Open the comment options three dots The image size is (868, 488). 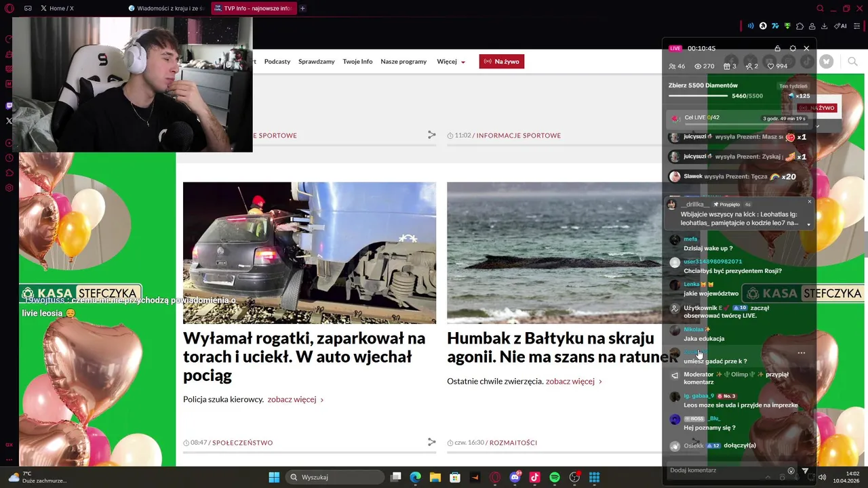[802, 353]
